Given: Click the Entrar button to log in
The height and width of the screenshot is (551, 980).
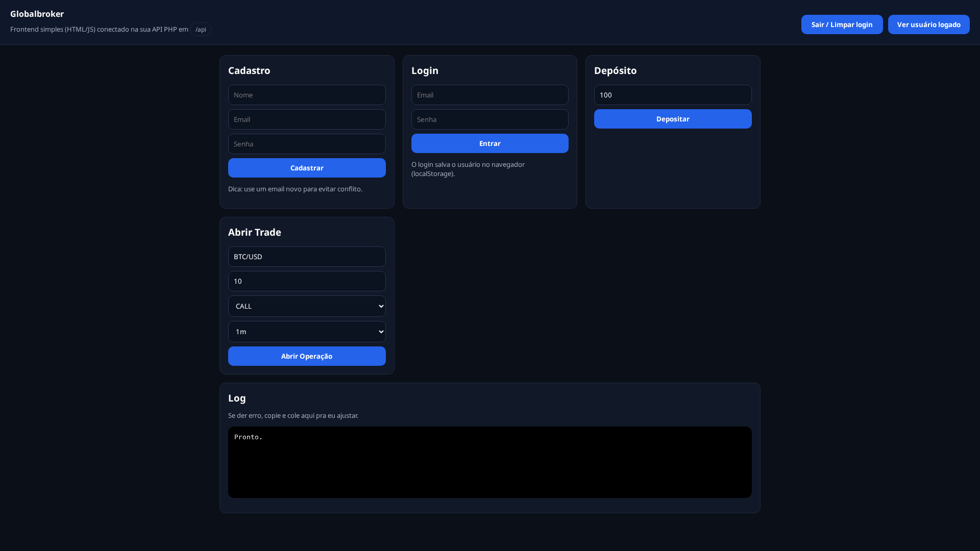Looking at the screenshot, I should (x=489, y=143).
